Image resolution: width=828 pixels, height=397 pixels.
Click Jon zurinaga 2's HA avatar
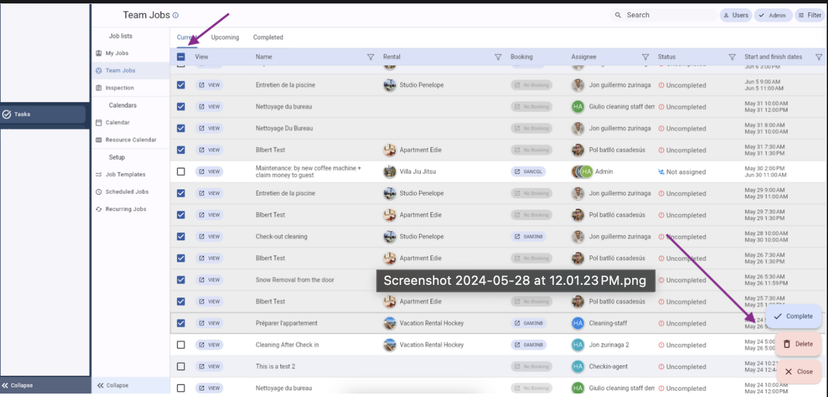[578, 345]
